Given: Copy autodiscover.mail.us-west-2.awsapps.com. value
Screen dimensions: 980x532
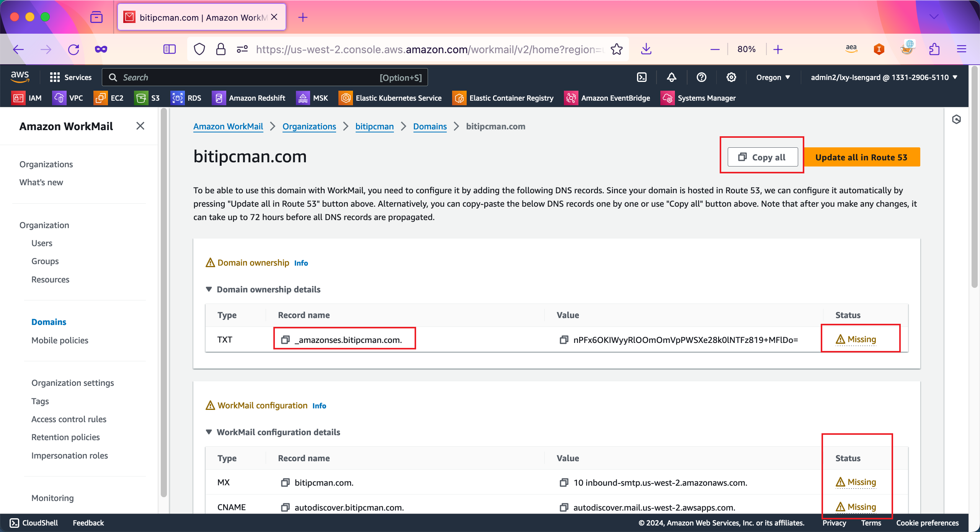Looking at the screenshot, I should pos(564,508).
